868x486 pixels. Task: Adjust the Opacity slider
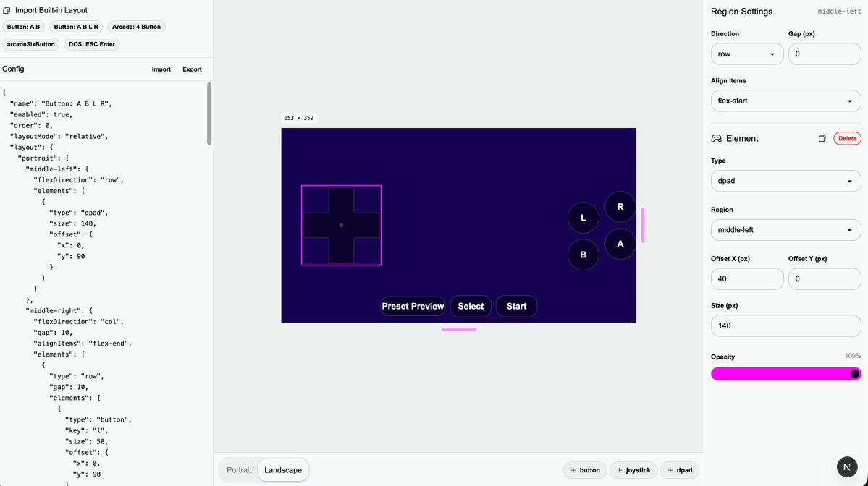(x=785, y=374)
